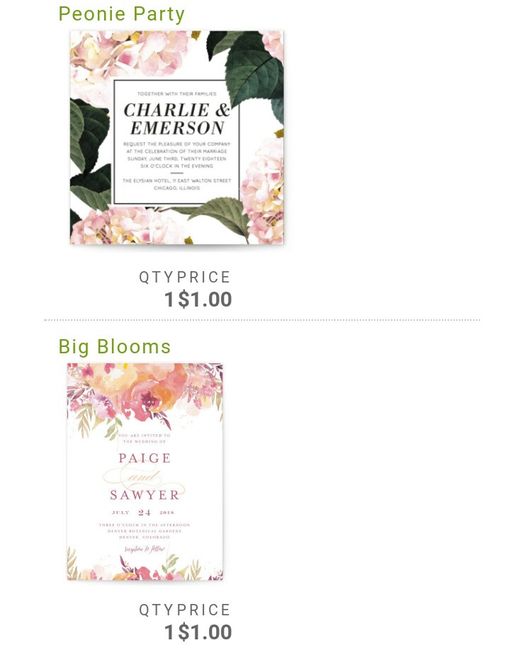Click the Peonie Party $1.00 price
This screenshot has width=509, height=650.
[x=205, y=299]
